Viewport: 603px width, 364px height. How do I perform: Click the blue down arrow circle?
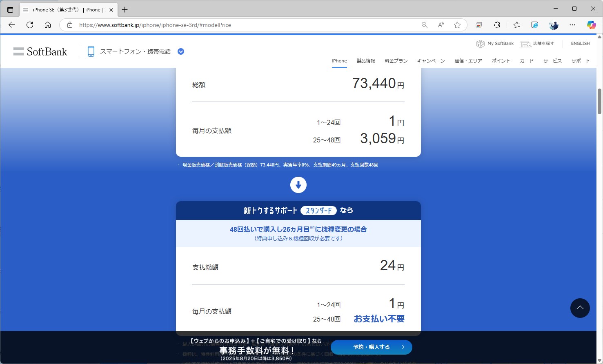coord(298,185)
